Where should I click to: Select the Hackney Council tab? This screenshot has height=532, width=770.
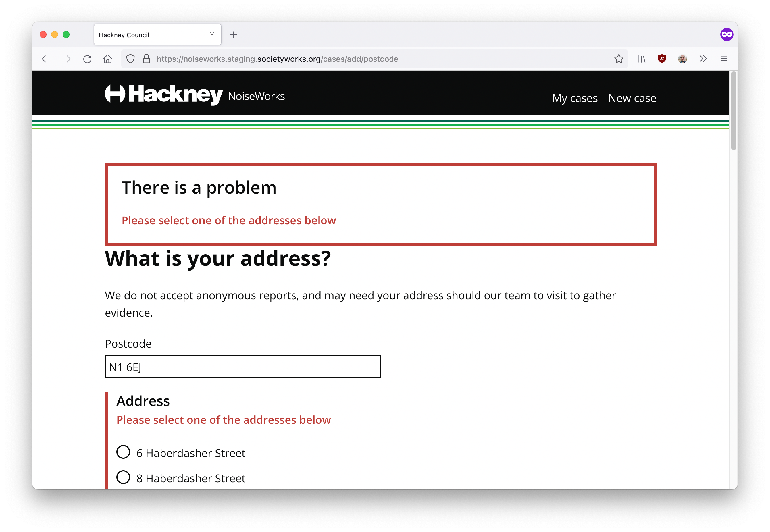[x=158, y=35]
